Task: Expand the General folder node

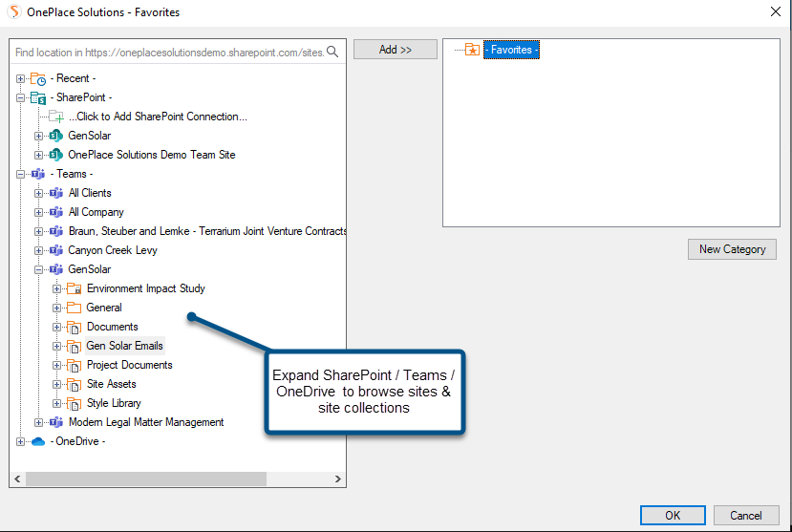Action: [56, 308]
